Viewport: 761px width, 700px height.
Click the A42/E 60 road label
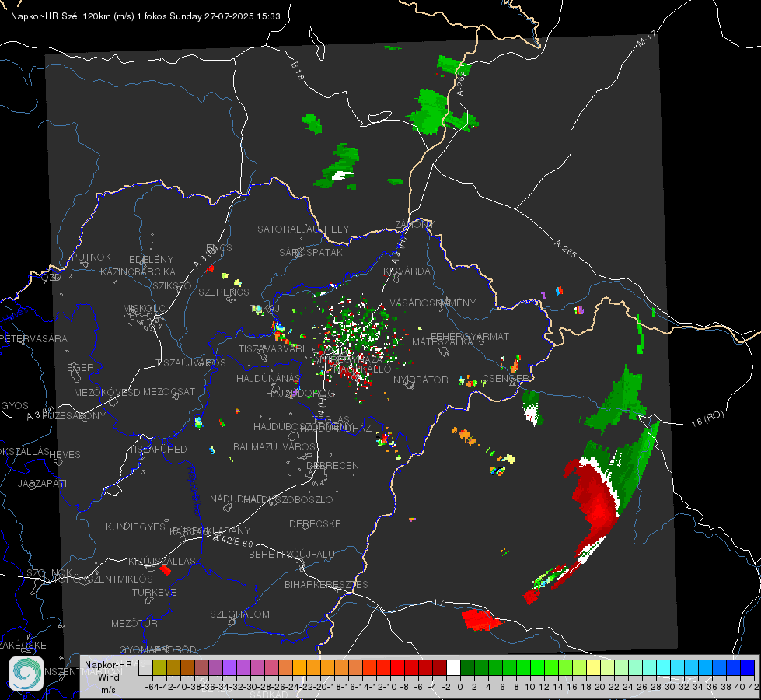(x=233, y=541)
